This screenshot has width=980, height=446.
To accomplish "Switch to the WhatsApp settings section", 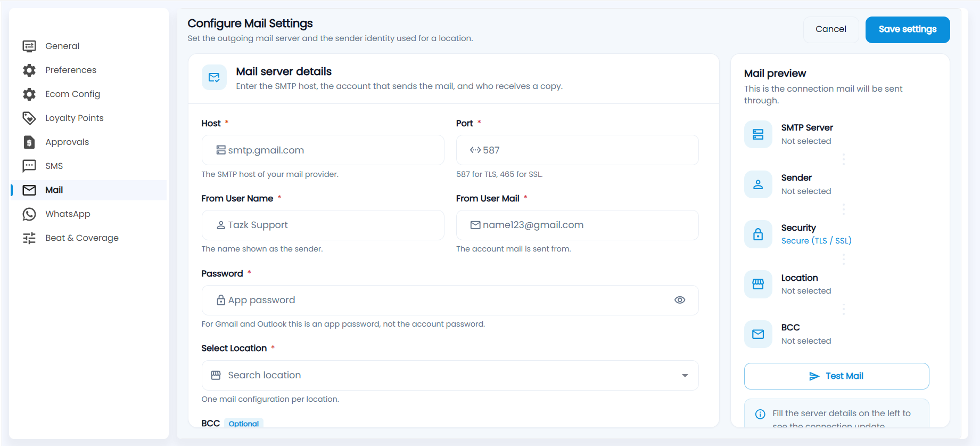I will tap(88, 214).
